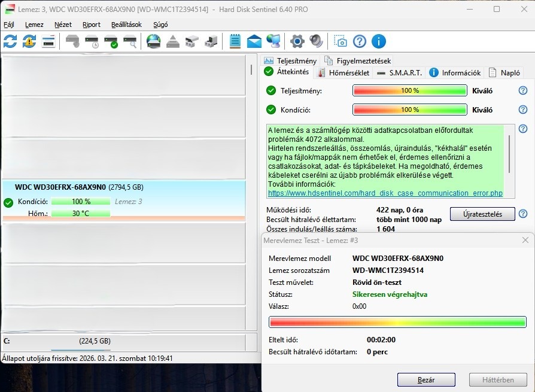Click the blue envelope e-mail icon
This screenshot has width=535, height=392.
(254, 41)
